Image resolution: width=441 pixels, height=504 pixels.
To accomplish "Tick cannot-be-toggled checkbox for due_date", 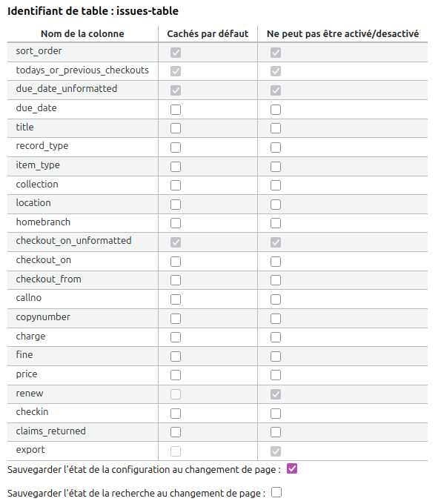I will pyautogui.click(x=276, y=110).
